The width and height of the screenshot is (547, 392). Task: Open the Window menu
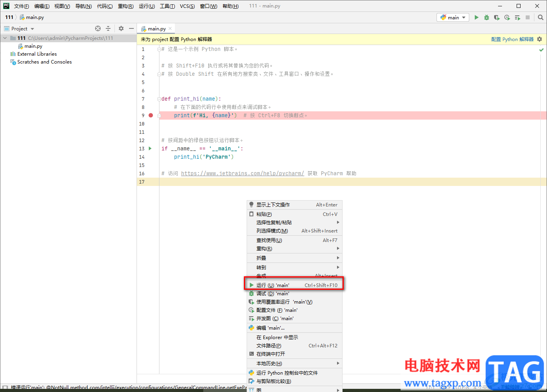(x=208, y=6)
